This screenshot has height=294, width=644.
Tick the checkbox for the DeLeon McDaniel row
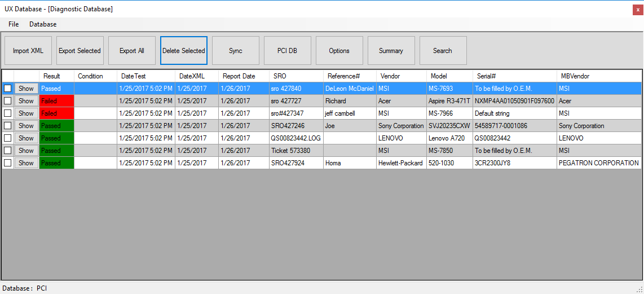tap(8, 89)
